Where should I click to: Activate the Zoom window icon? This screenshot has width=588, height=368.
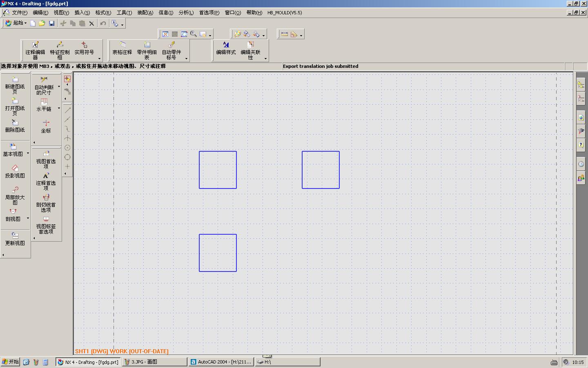point(184,34)
